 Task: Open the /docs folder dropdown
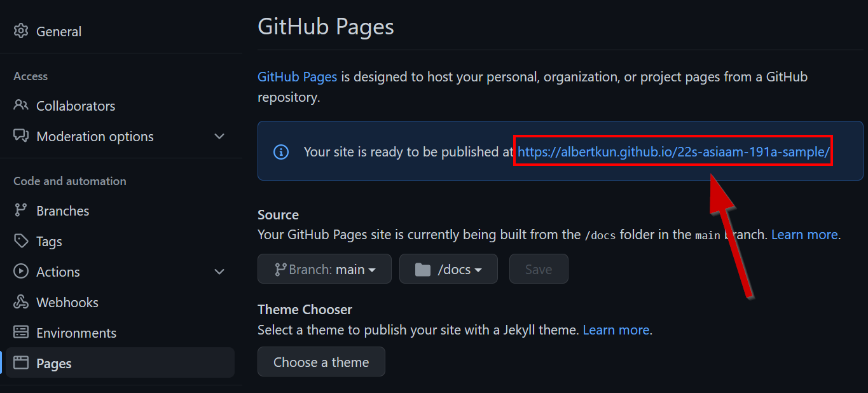(448, 269)
